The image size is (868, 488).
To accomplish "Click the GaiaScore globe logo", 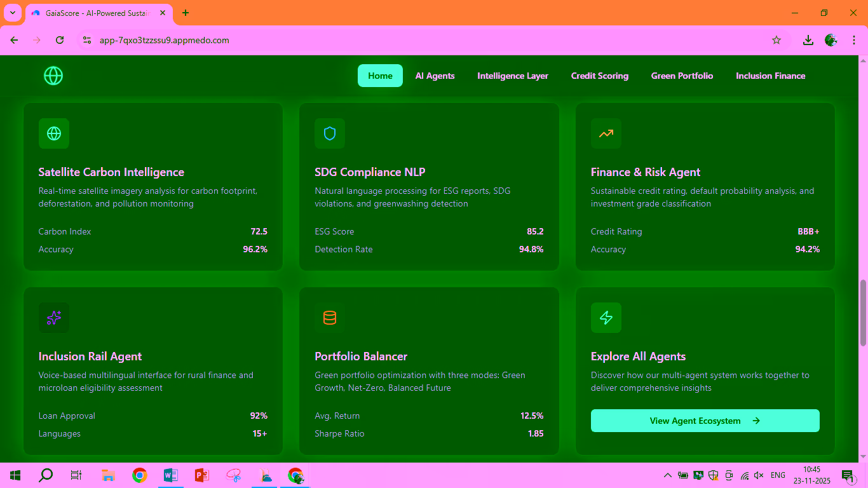I will tap(53, 76).
